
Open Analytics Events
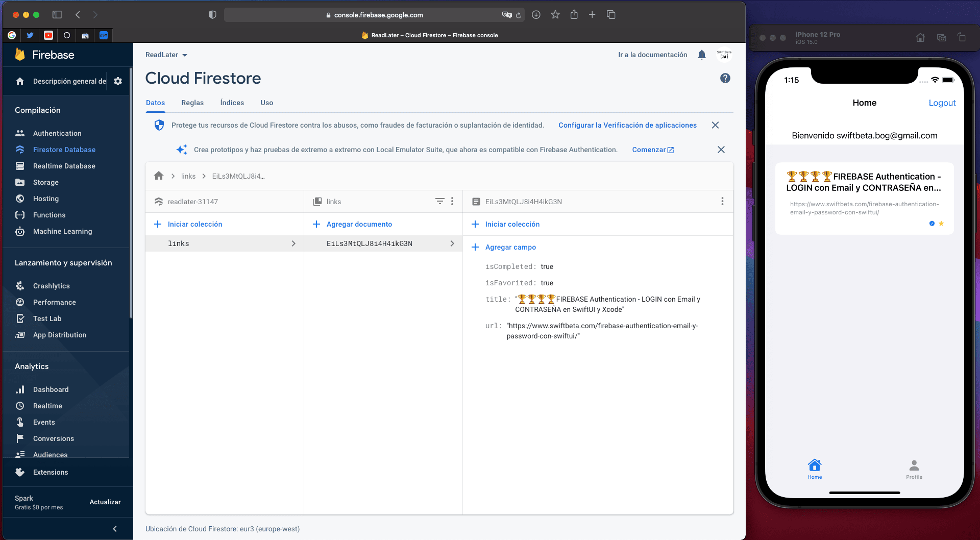44,422
